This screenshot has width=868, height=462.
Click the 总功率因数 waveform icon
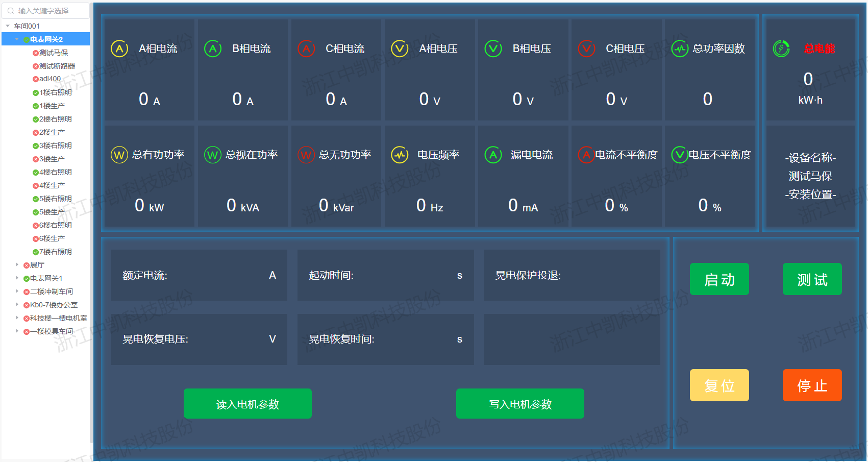[x=680, y=49]
